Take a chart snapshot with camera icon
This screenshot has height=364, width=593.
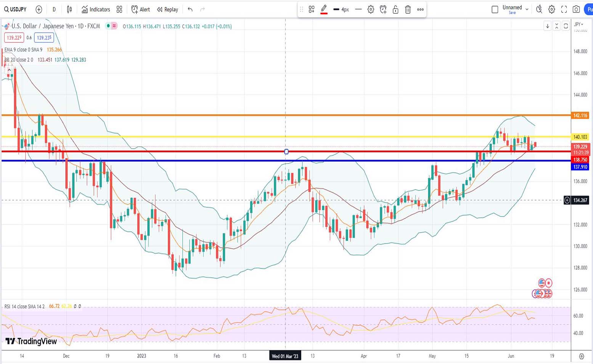click(576, 10)
